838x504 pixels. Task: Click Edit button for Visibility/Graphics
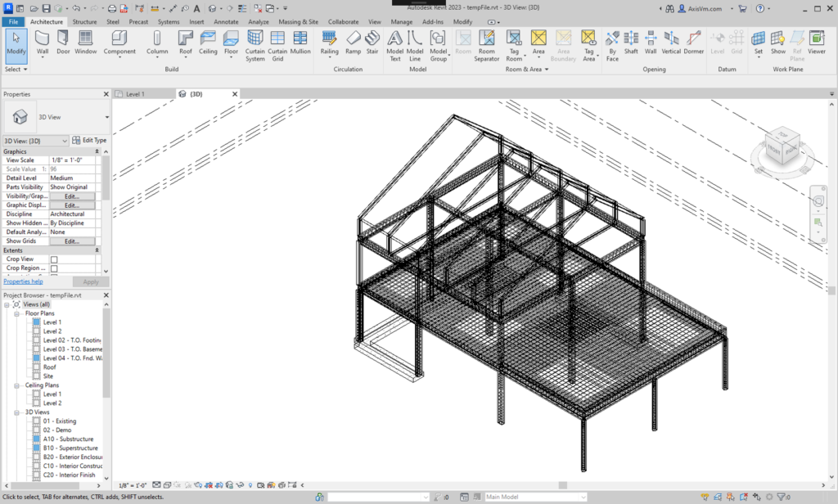pos(71,196)
